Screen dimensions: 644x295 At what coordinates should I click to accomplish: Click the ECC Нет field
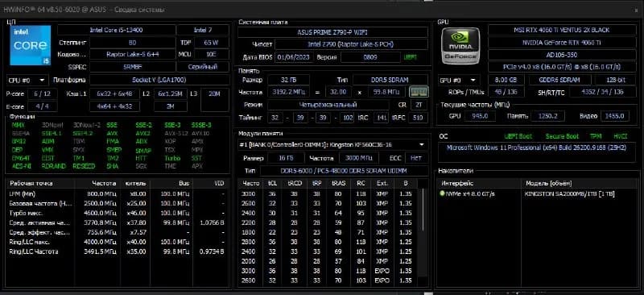click(x=416, y=158)
